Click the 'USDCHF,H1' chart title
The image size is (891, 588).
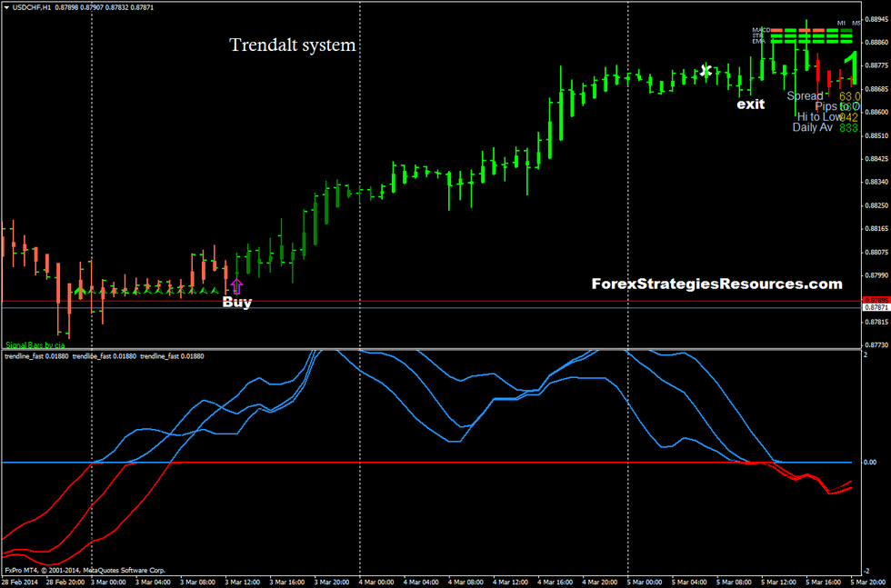tap(32, 7)
